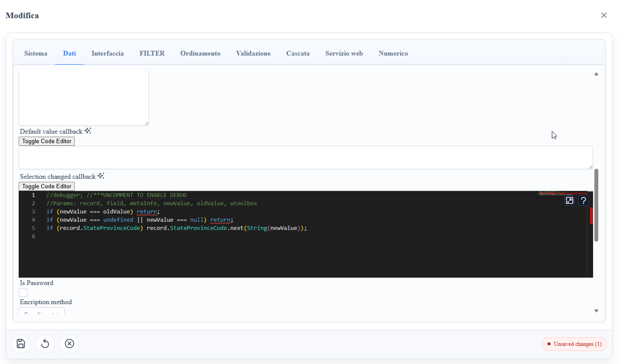
Task: Click code line 1 with //debugger comment
Action: click(x=116, y=195)
